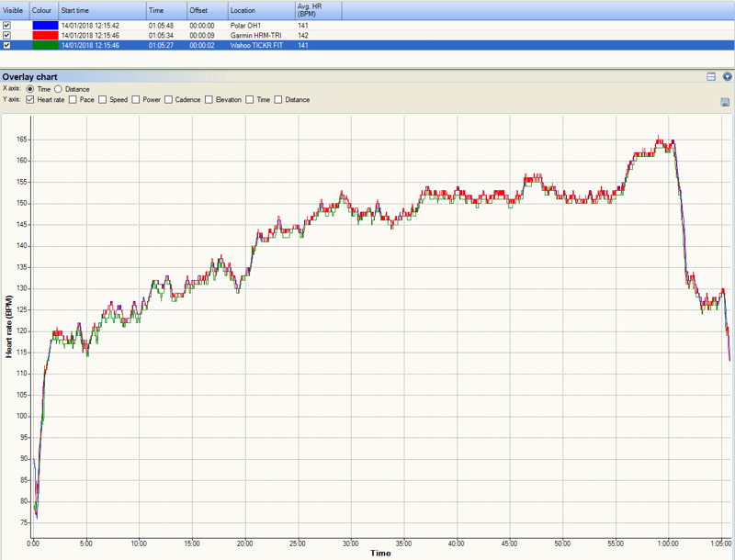735x560 pixels.
Task: Select the Time X axis radio button
Action: point(30,89)
